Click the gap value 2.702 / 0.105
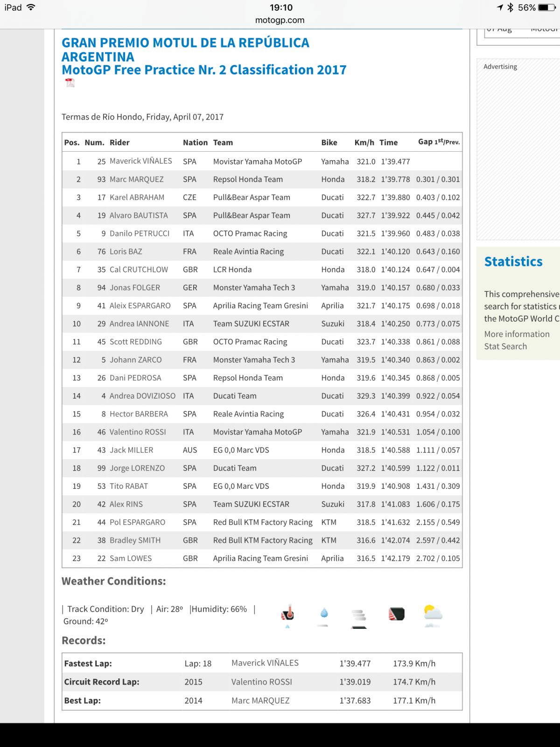 438,558
